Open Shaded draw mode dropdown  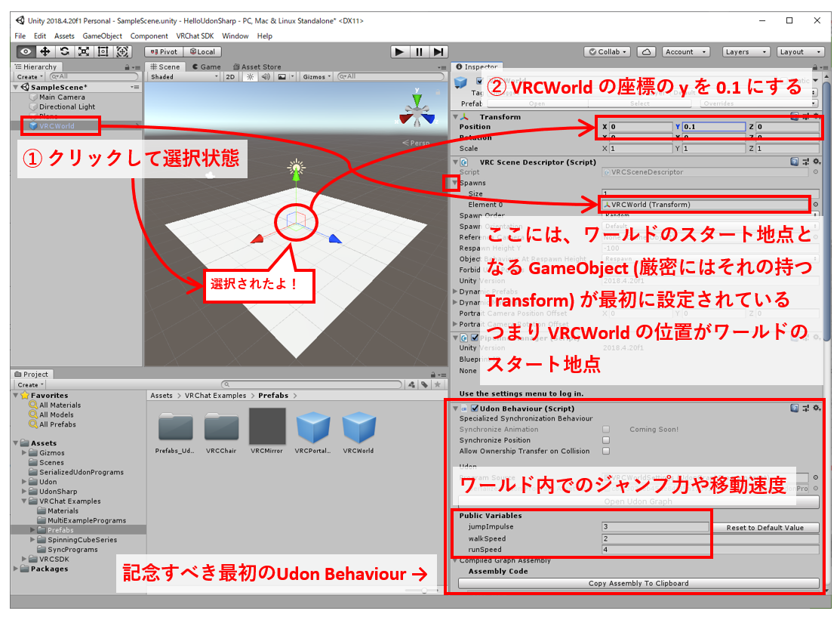184,76
